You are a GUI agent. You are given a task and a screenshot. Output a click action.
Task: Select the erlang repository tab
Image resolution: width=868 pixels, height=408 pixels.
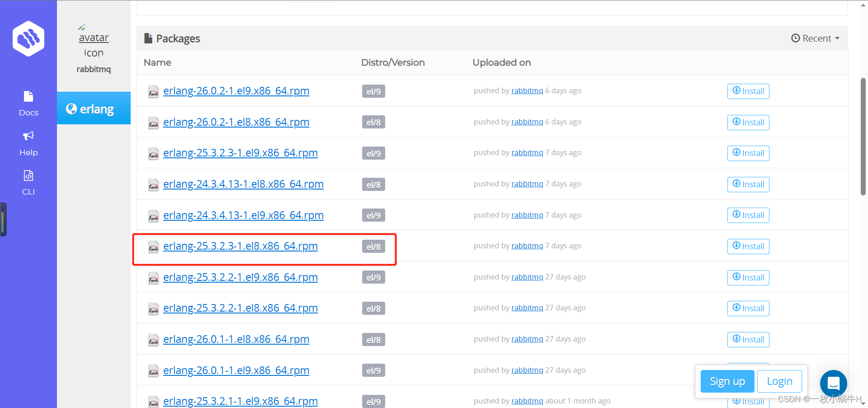click(x=94, y=109)
